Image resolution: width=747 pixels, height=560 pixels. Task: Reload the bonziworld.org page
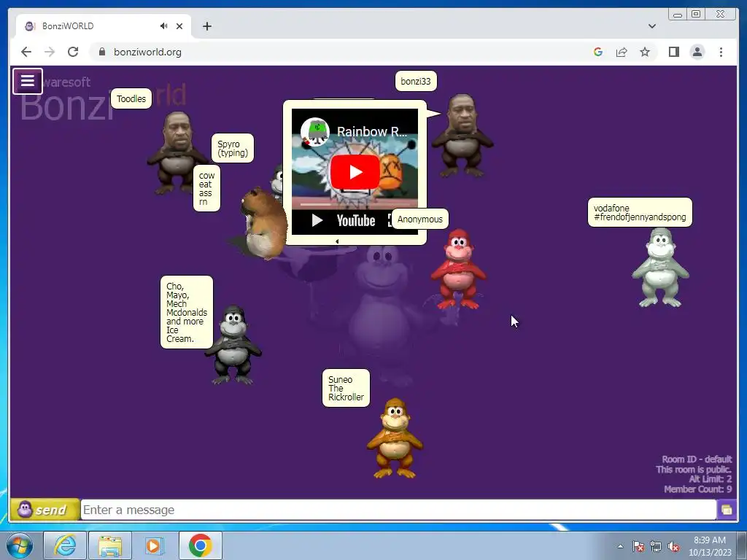73,52
